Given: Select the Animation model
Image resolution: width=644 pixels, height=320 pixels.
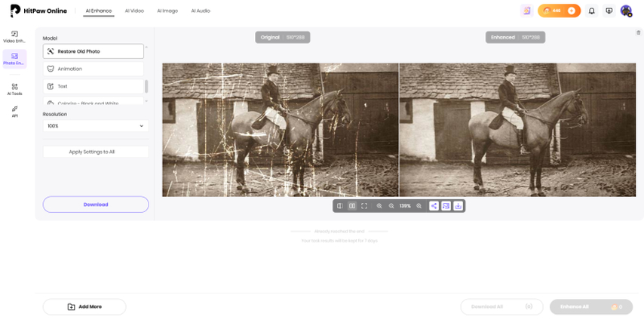Looking at the screenshot, I should [94, 69].
